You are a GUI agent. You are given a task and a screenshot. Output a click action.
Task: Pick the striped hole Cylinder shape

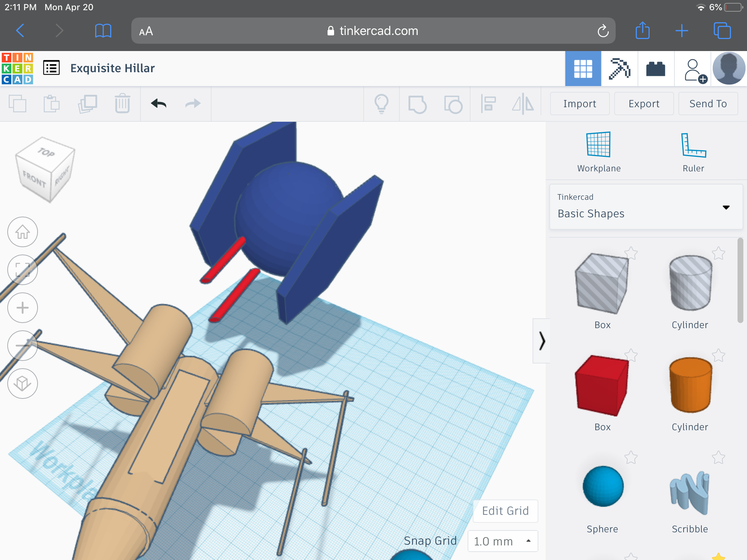tap(690, 283)
